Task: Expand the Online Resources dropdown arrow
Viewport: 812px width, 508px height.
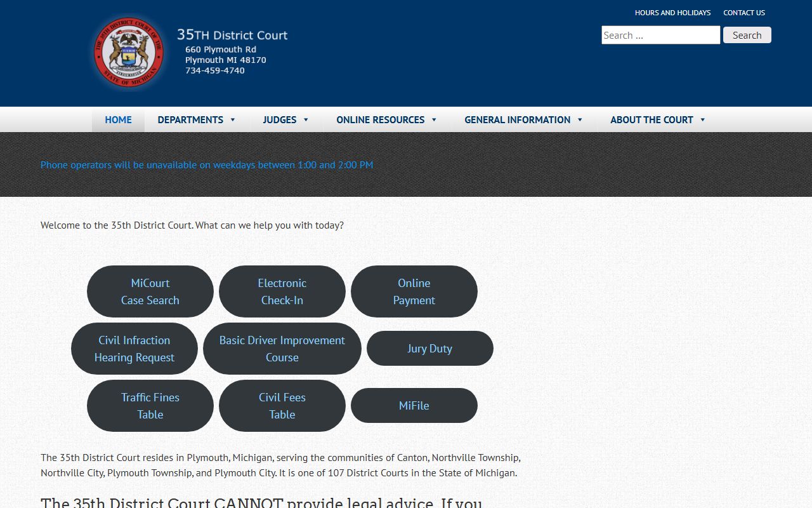Action: click(x=434, y=119)
